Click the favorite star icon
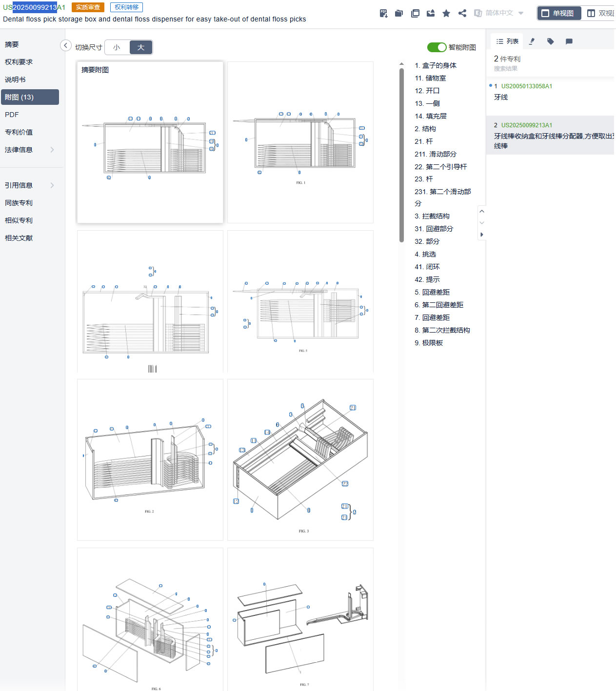This screenshot has width=616, height=691. pyautogui.click(x=446, y=13)
